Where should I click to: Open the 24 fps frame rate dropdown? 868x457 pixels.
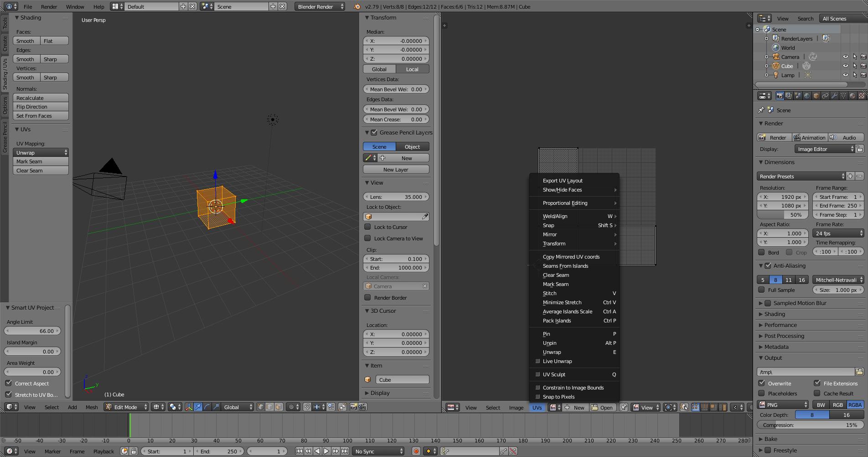coord(838,233)
